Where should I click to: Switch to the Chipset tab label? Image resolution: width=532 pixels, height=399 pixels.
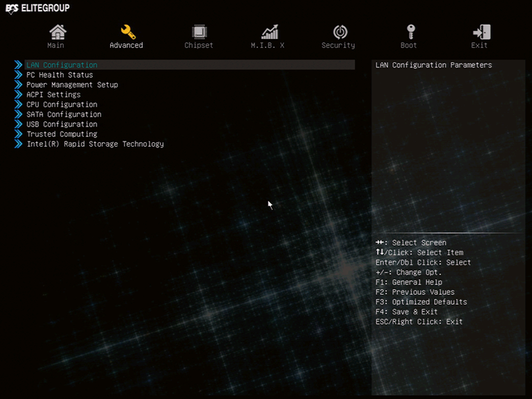click(199, 45)
